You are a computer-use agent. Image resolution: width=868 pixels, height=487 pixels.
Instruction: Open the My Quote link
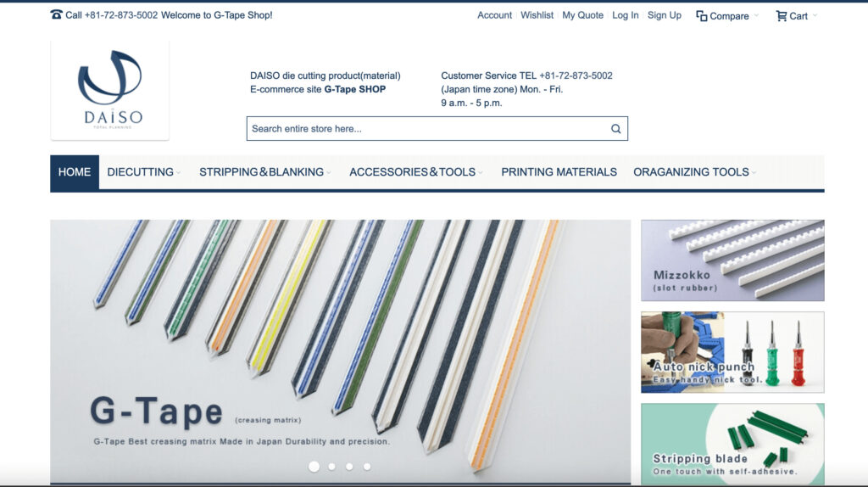(x=583, y=15)
